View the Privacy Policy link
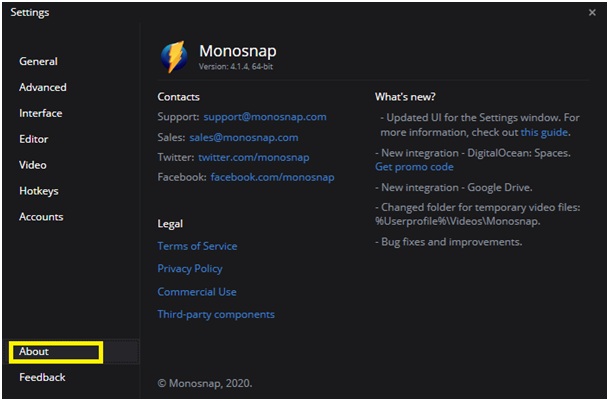This screenshot has height=401, width=609. 190,269
